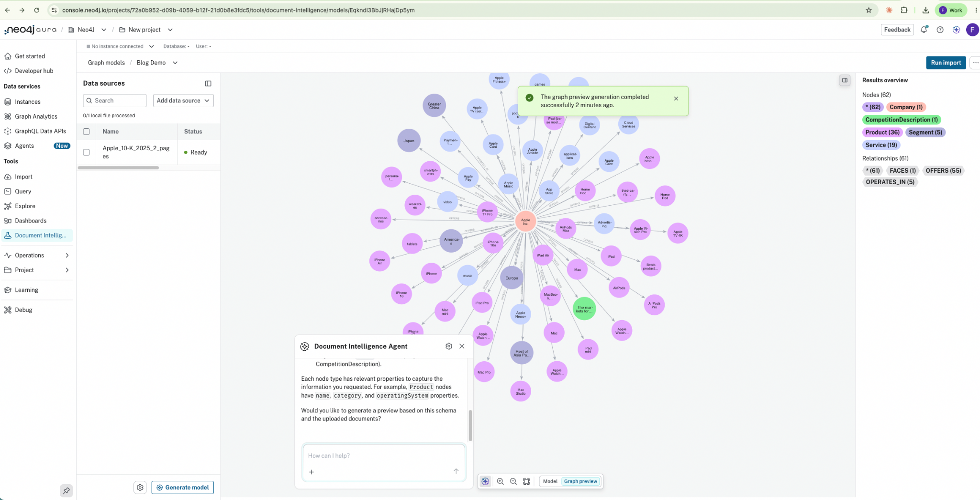Select OFFERS (55) relationship type
Screen dimensions: 980x500
tap(943, 171)
